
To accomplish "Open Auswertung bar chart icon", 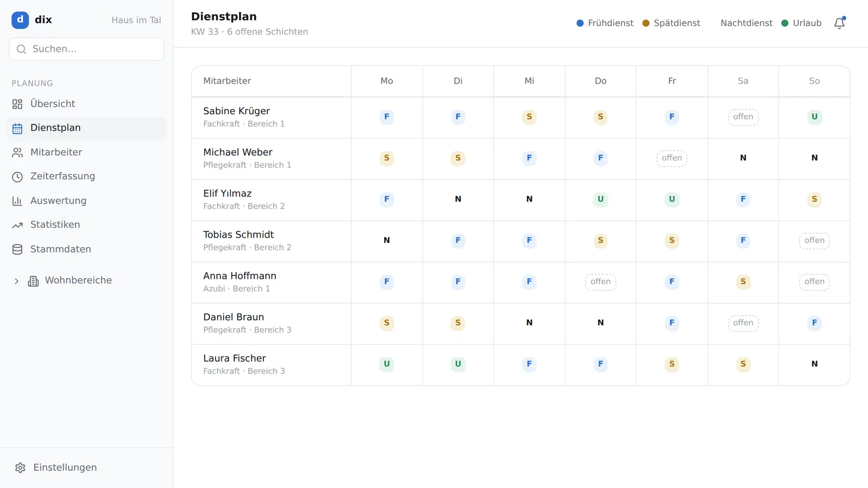I will pyautogui.click(x=17, y=201).
